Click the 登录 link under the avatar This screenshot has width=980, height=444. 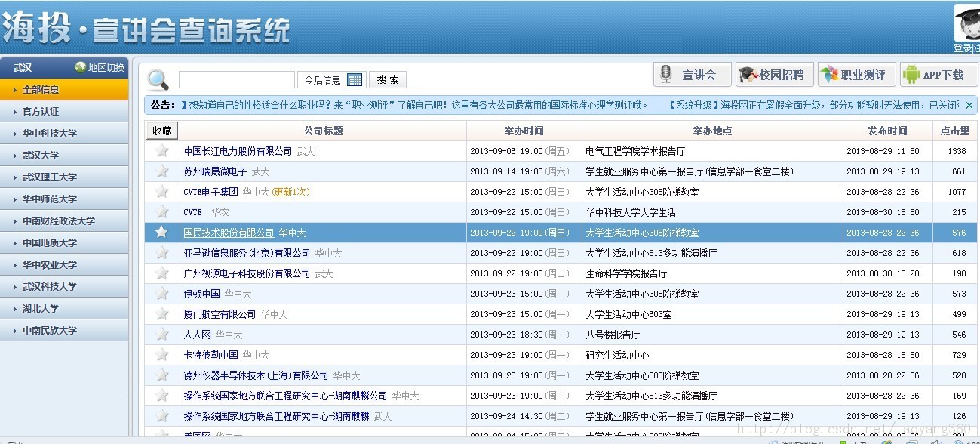(963, 48)
